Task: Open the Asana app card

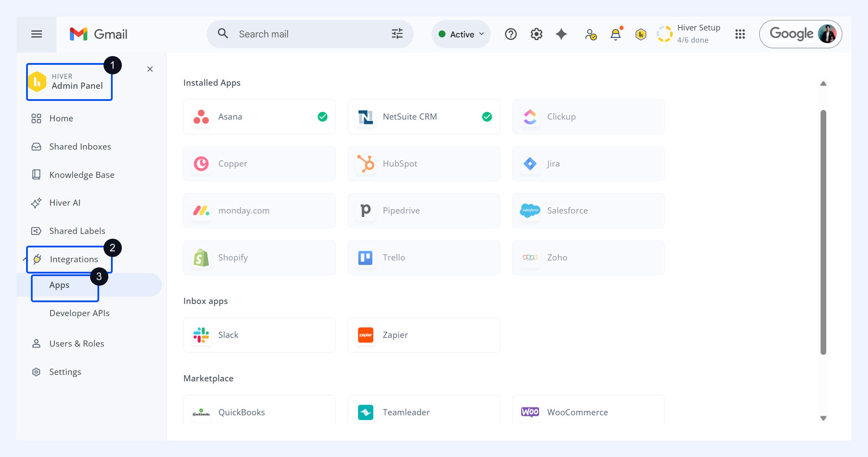Action: point(259,117)
